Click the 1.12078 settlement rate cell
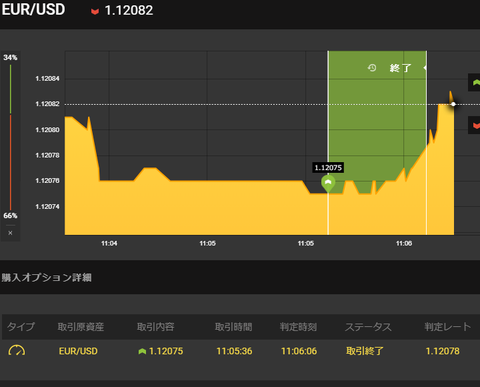This screenshot has width=480, height=387. click(x=443, y=351)
